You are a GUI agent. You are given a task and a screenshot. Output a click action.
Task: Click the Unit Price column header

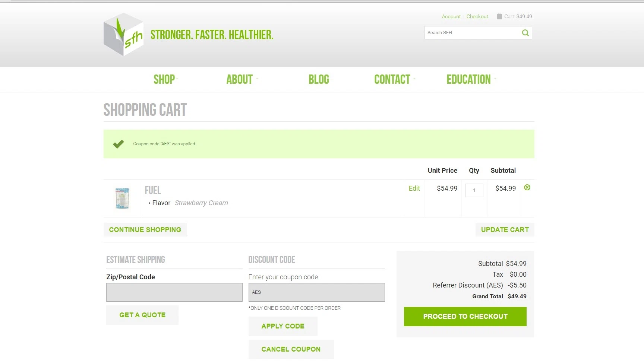click(442, 171)
